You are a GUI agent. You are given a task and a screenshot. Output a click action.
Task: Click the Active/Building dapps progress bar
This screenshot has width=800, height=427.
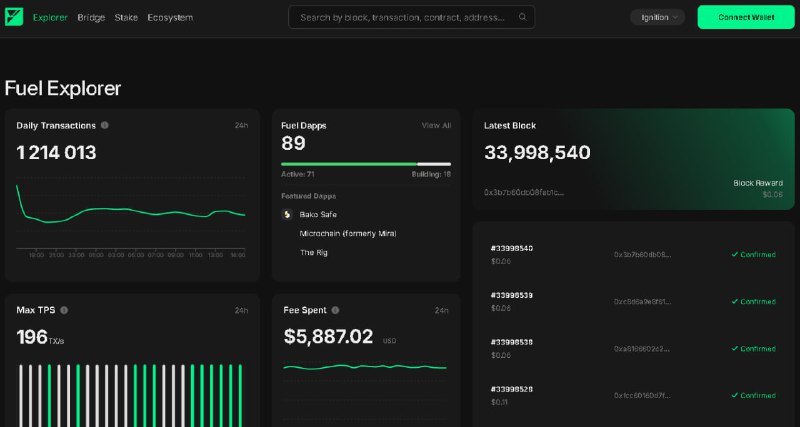(x=366, y=164)
